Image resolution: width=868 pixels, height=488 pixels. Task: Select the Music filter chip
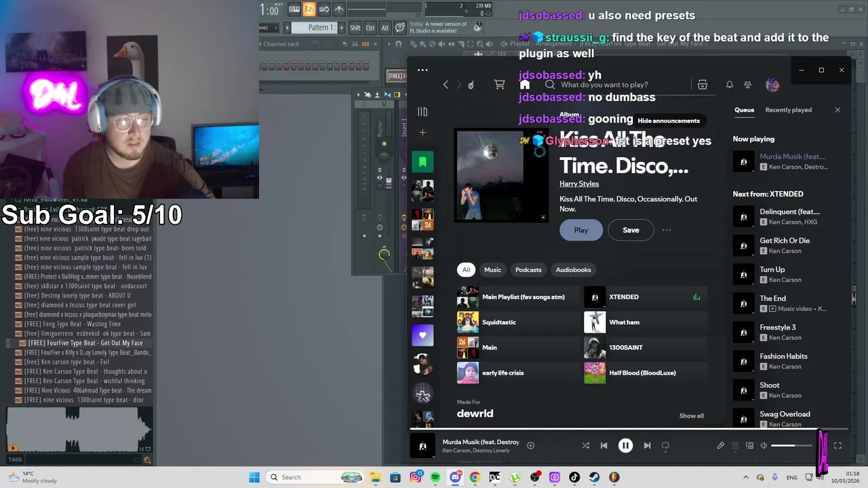pos(492,270)
